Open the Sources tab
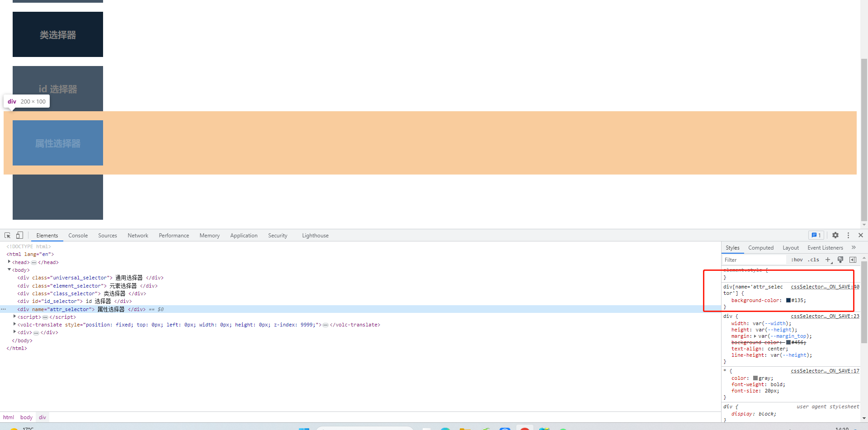This screenshot has width=868, height=430. pos(107,235)
